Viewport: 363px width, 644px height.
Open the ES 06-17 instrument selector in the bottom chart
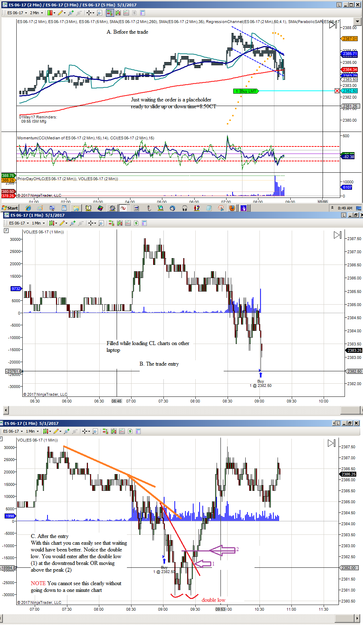(x=13, y=431)
